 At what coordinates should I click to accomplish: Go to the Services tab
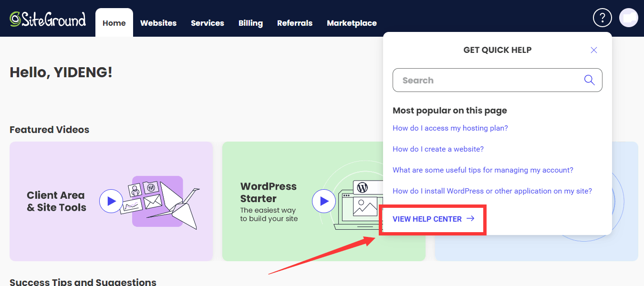[x=208, y=23]
